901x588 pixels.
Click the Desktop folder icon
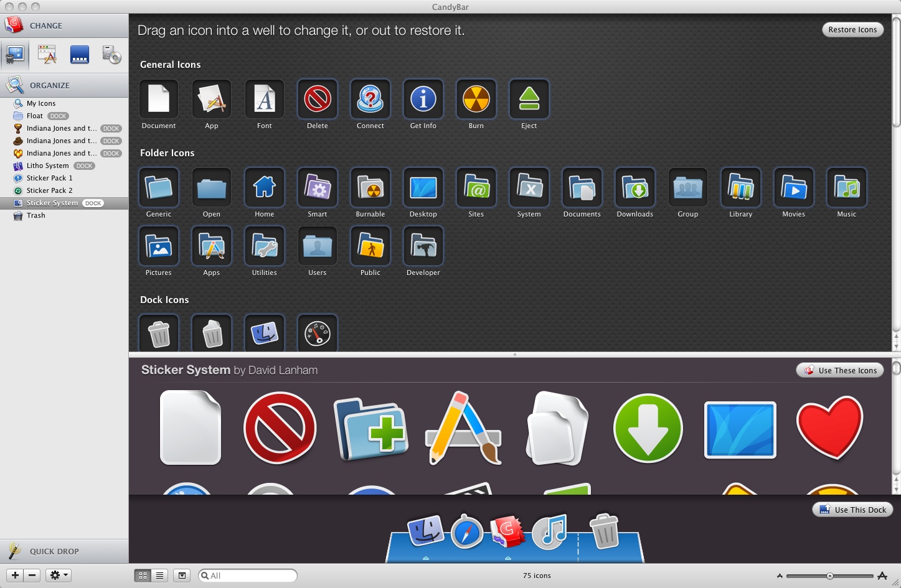pos(423,187)
